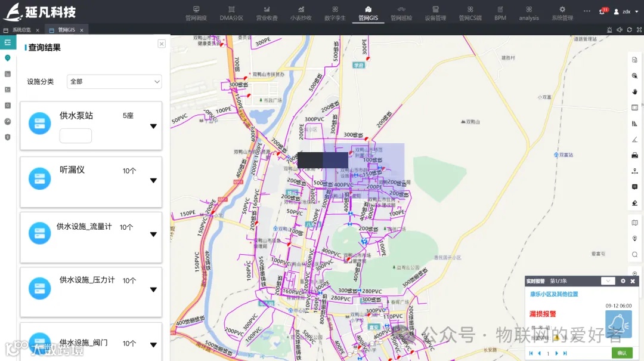Open the DMA分区 menu

point(231,14)
